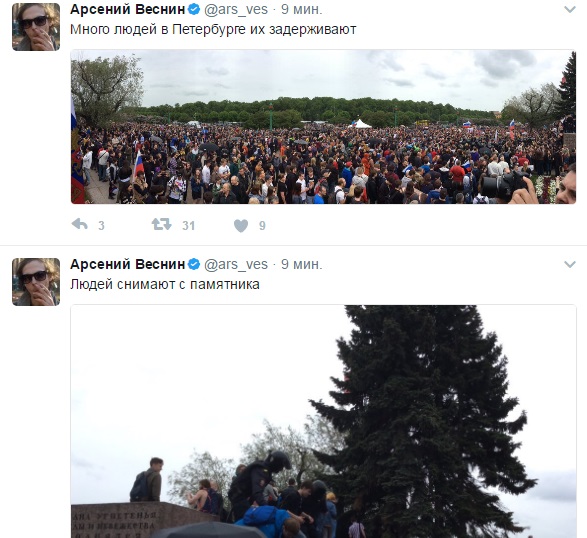Click the text 'Людей снимают с памятника'
Viewport: 587px width, 538px height.
pyautogui.click(x=165, y=285)
